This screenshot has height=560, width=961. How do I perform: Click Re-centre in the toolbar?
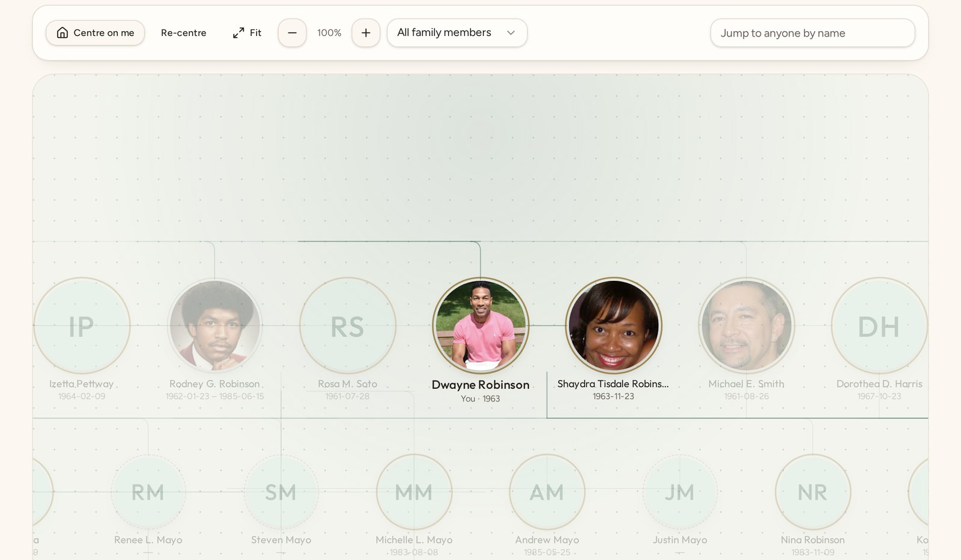[x=183, y=33]
